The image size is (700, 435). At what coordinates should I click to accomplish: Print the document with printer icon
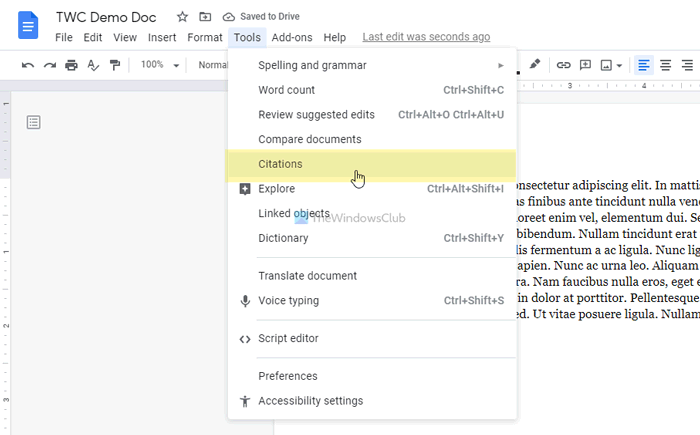coord(71,65)
